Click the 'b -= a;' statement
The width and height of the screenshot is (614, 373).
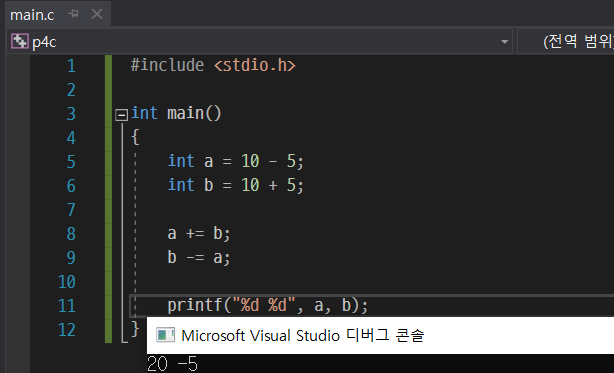coord(199,258)
